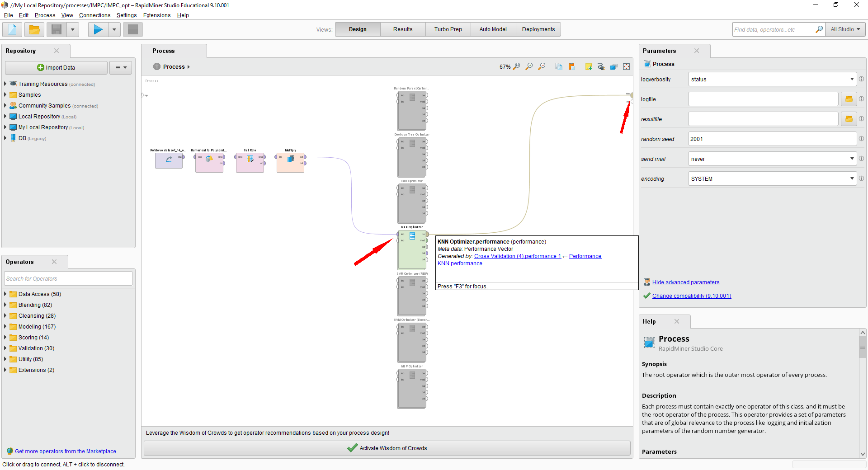
Task: Open the Extensions menu
Action: coord(157,15)
